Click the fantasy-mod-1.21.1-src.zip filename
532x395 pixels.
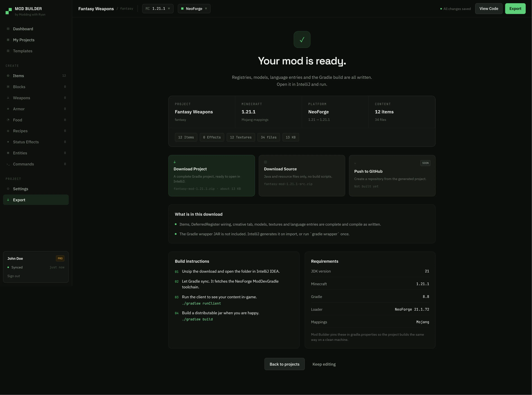[288, 184]
